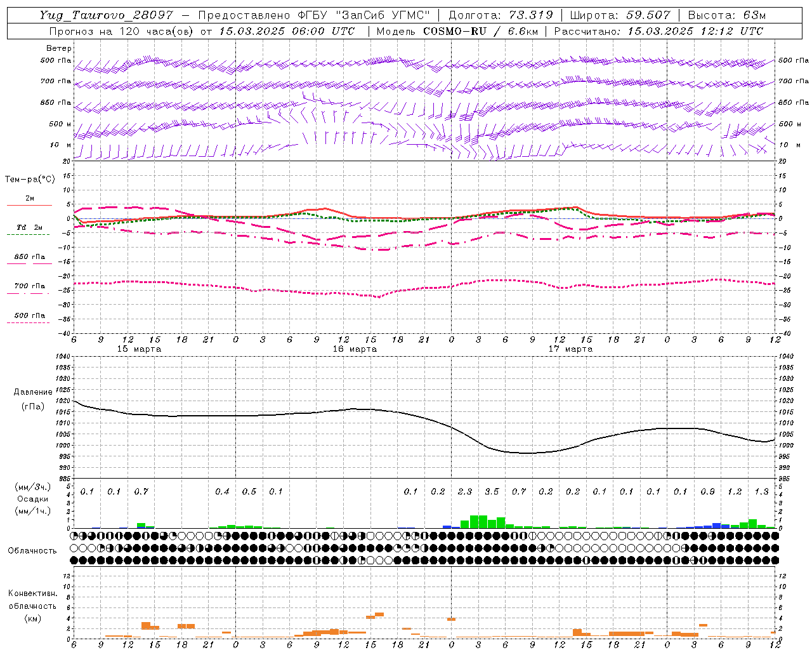Click the 1040 pressure tick on left axis
This screenshot has width=812, height=650.
tap(63, 357)
